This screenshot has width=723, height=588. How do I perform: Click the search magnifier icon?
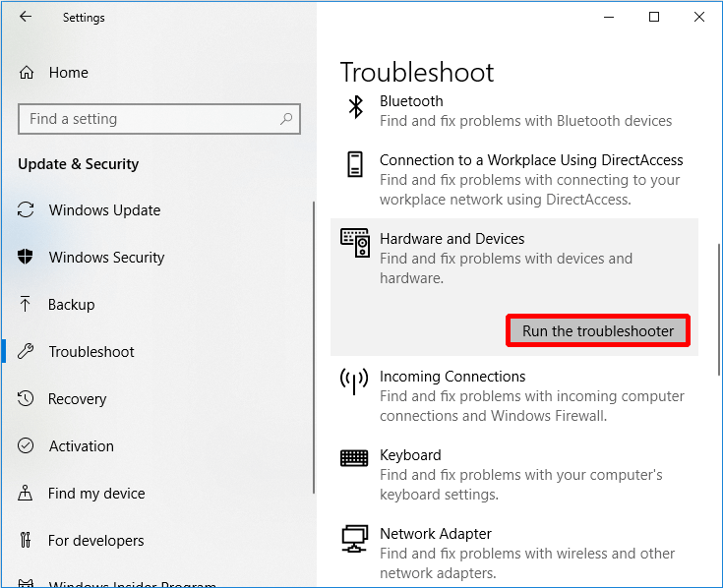point(286,119)
